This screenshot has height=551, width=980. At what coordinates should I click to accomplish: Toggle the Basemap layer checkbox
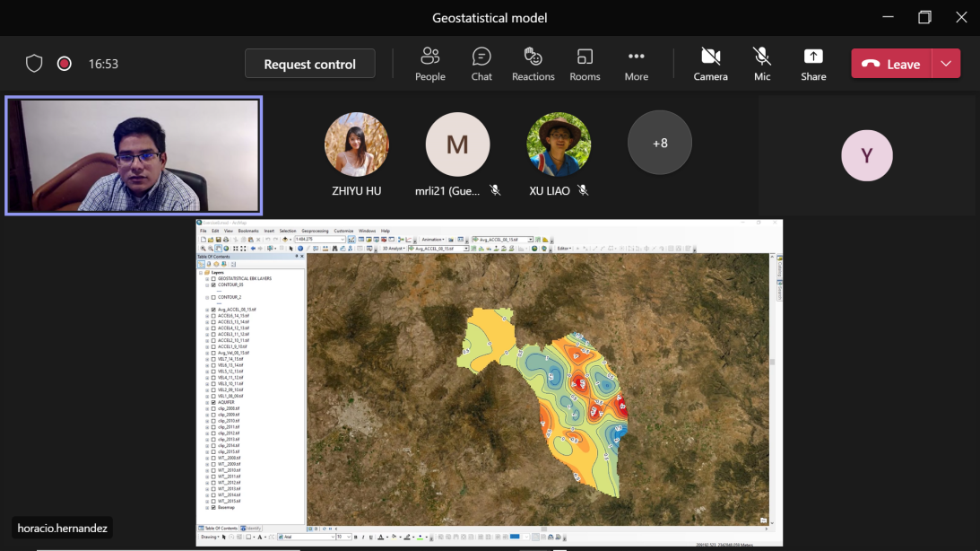(x=213, y=508)
